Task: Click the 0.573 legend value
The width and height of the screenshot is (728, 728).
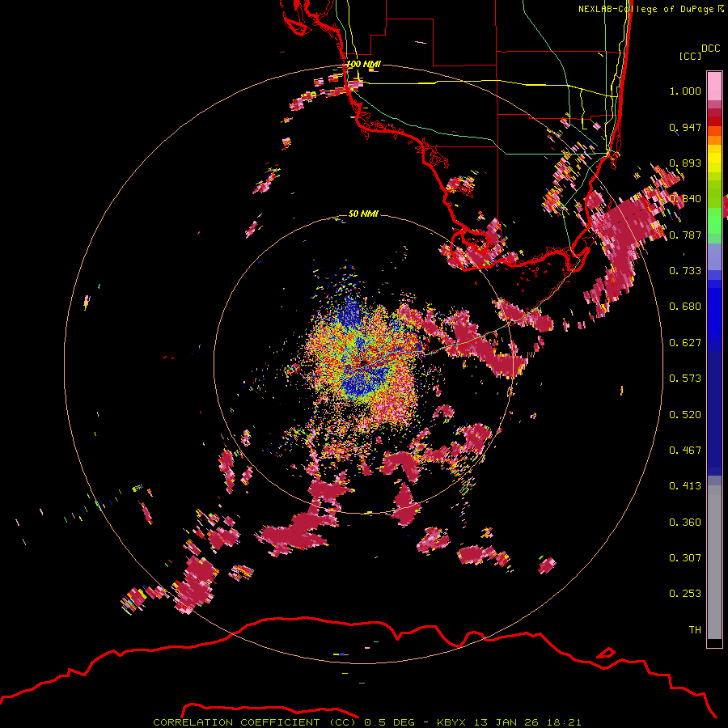Action: point(685,379)
